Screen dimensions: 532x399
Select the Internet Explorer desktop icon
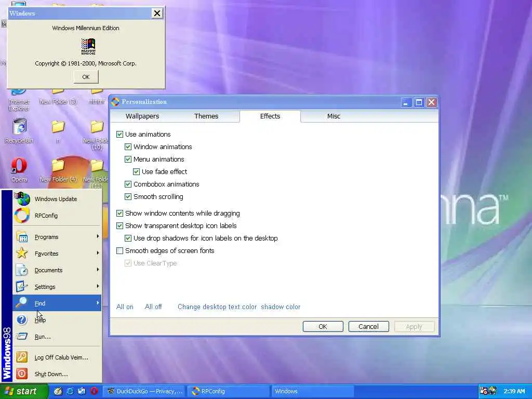19,100
